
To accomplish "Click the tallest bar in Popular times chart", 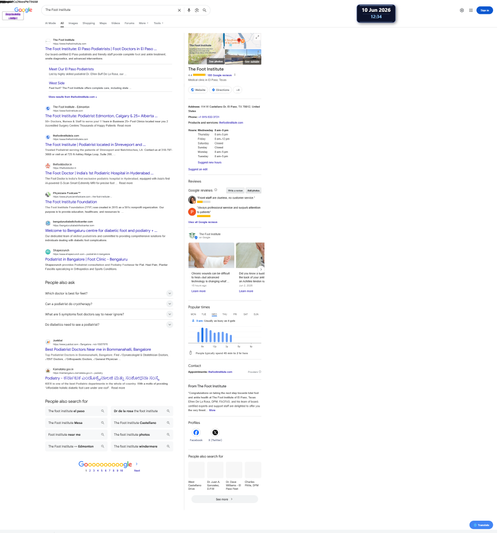I will [x=202, y=335].
